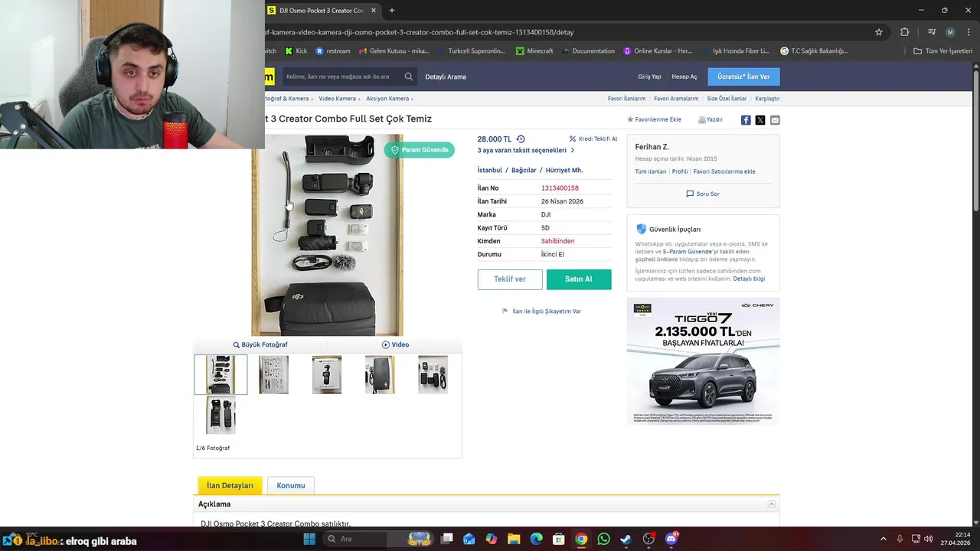Open File Explorer from taskbar
980x551 pixels.
click(514, 539)
